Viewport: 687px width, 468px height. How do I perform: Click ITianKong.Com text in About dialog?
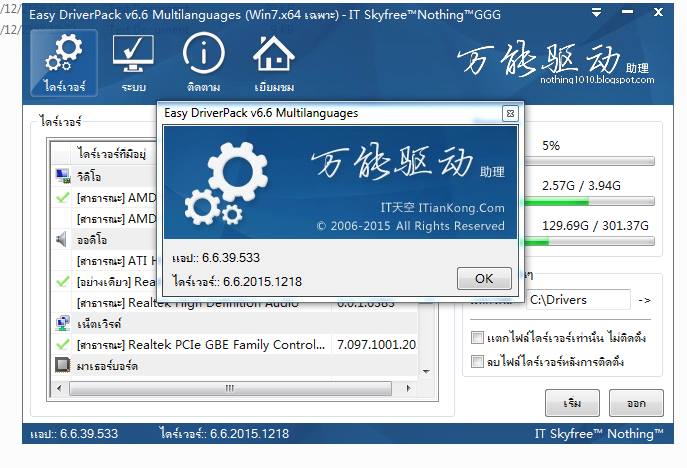click(x=461, y=208)
